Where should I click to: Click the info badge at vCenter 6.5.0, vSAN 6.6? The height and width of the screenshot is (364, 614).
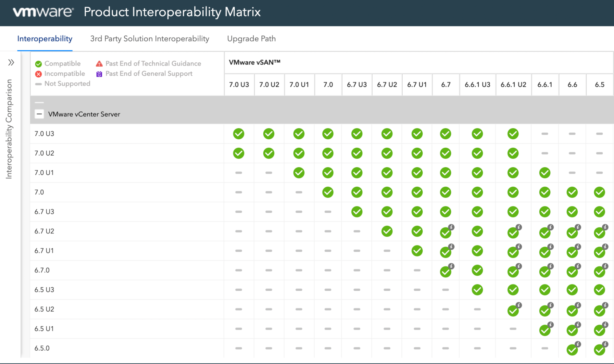578,344
